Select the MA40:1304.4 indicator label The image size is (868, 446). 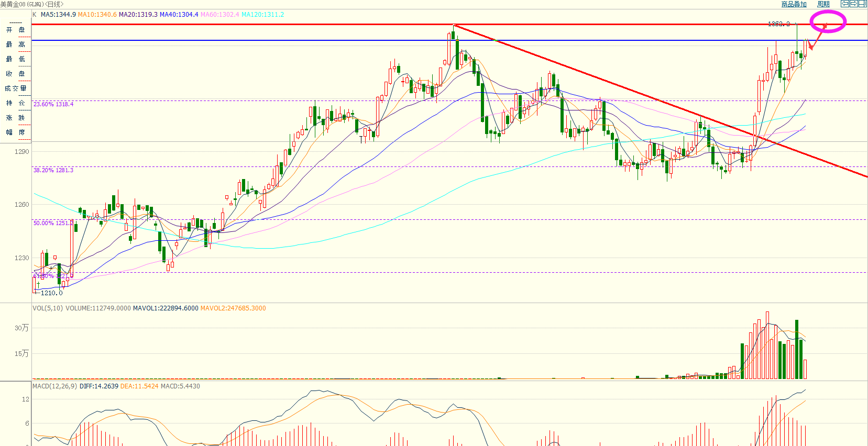[179, 15]
